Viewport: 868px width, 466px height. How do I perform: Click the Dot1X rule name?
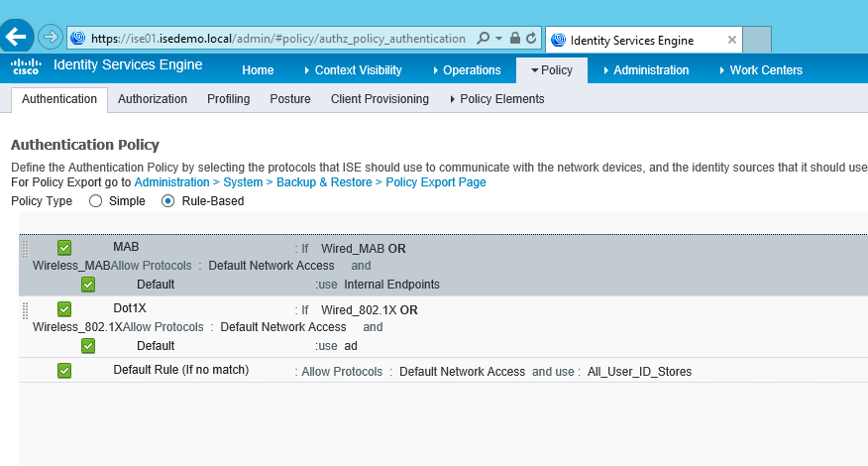tap(130, 308)
